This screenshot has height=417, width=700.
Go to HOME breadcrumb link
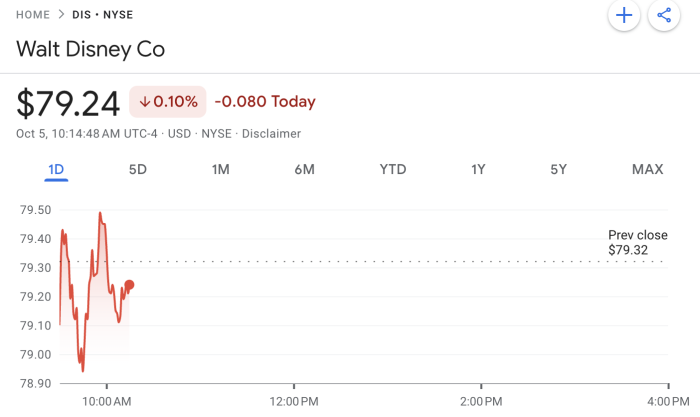(33, 15)
